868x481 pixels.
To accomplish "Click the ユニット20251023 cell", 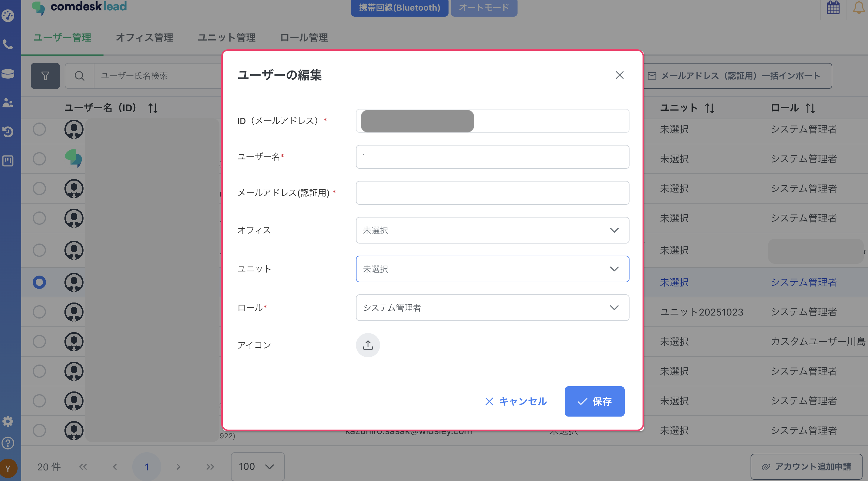I will coord(702,312).
